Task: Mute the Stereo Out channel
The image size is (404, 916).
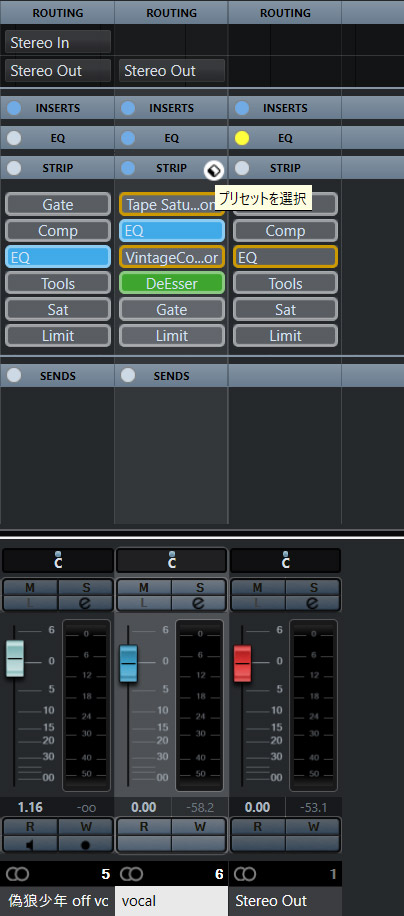Action: click(x=258, y=587)
